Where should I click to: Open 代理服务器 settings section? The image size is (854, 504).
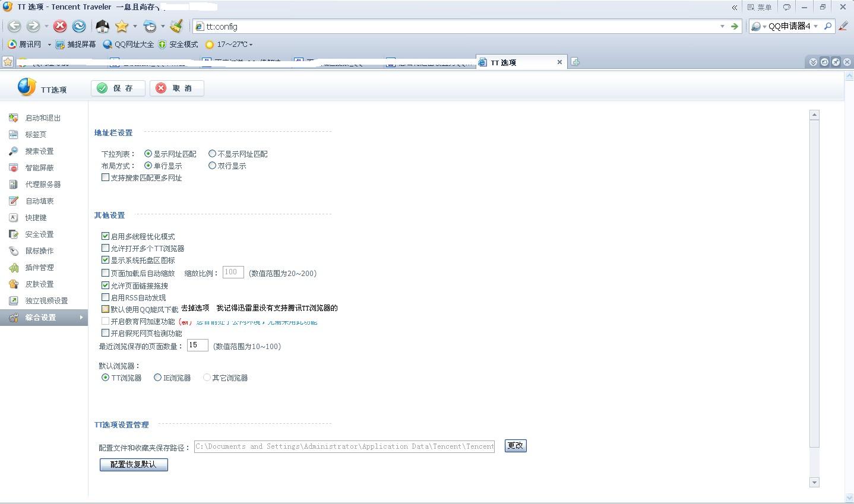(43, 185)
